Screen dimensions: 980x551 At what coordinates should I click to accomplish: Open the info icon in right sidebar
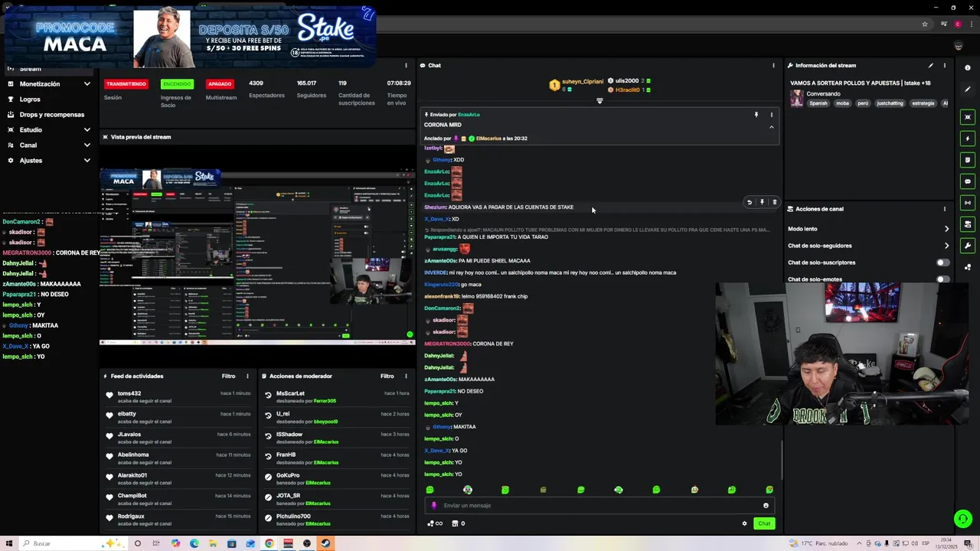968,67
